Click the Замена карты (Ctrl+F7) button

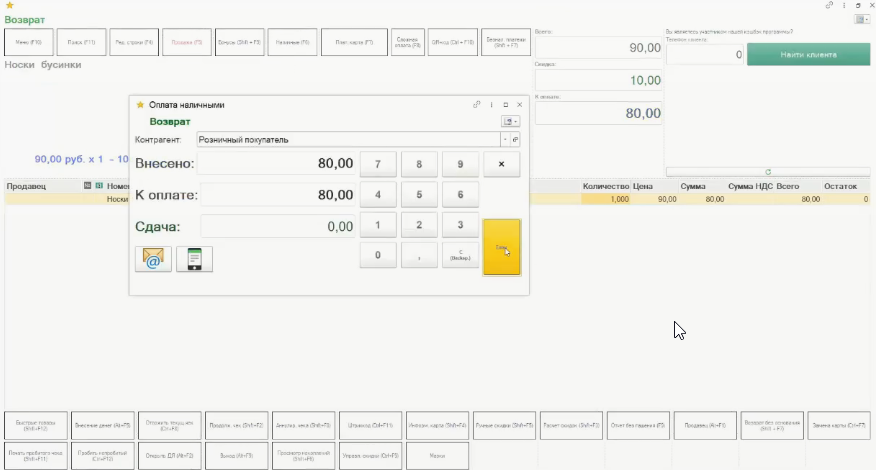point(839,425)
